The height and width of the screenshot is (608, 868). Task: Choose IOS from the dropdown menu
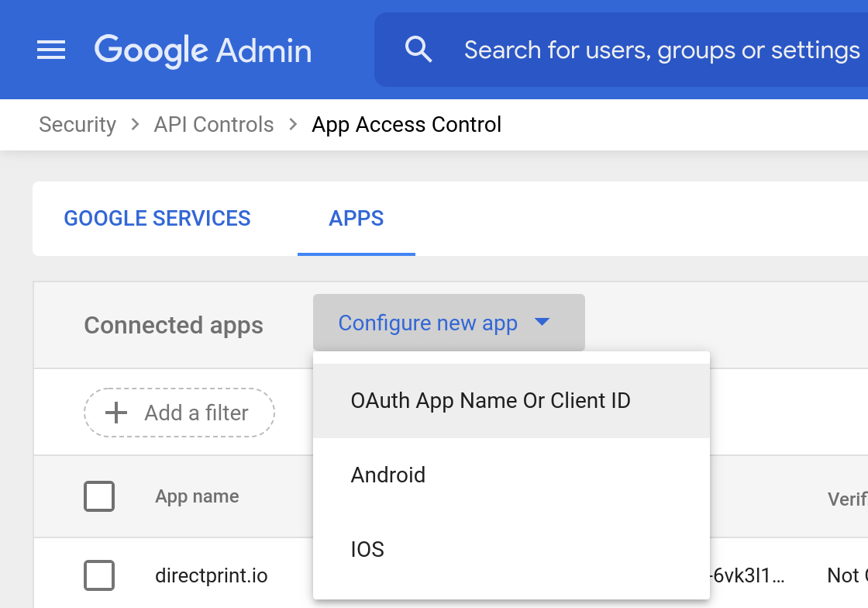(511, 549)
